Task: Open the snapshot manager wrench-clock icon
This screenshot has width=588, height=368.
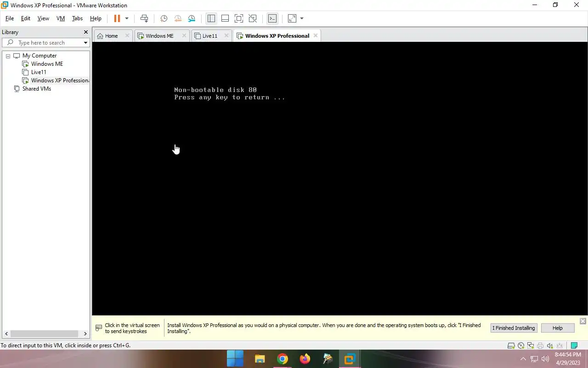Action: click(x=192, y=18)
